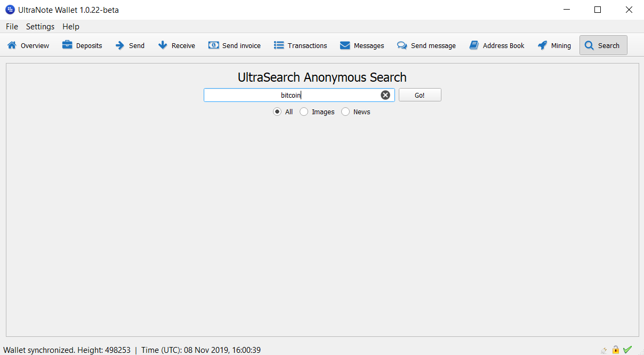644x355 pixels.
Task: Minimize the UltraNote Wallet window
Action: [567, 10]
